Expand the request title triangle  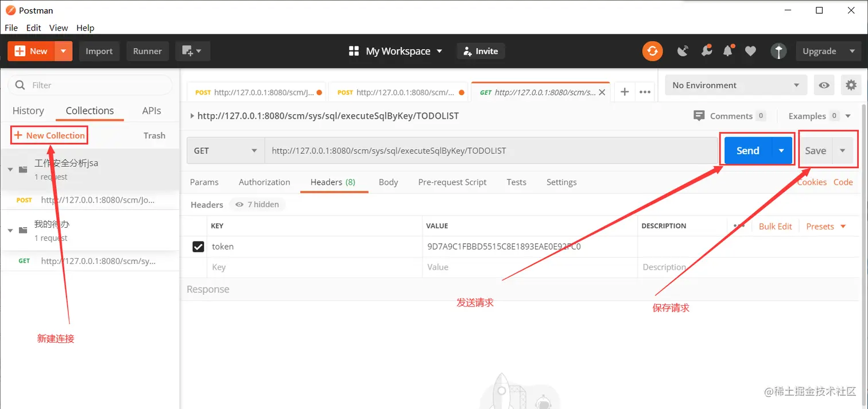click(x=192, y=116)
